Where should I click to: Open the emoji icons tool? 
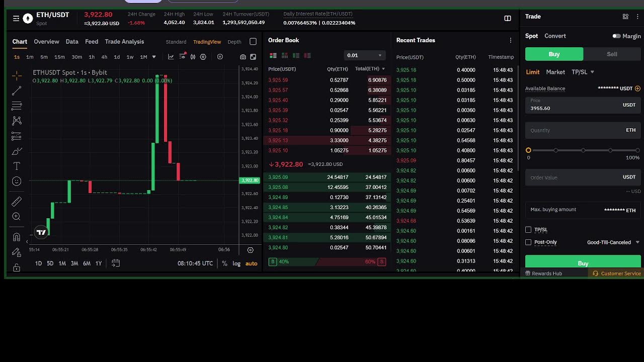17,182
